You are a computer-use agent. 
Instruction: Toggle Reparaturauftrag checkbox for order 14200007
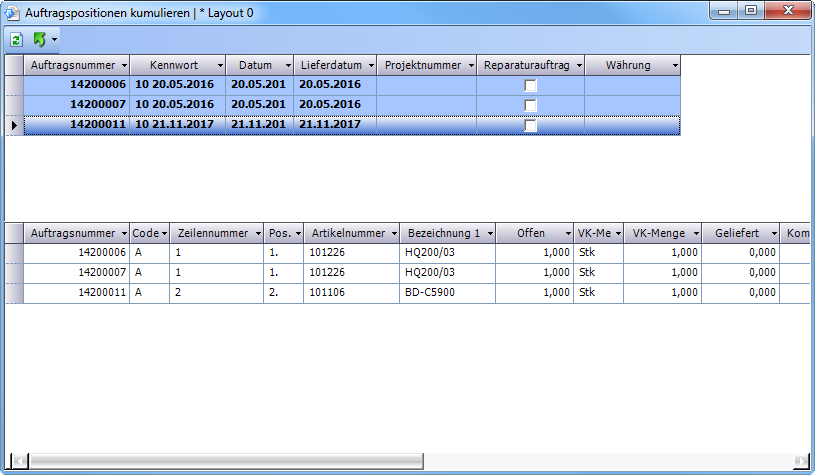pyautogui.click(x=531, y=106)
